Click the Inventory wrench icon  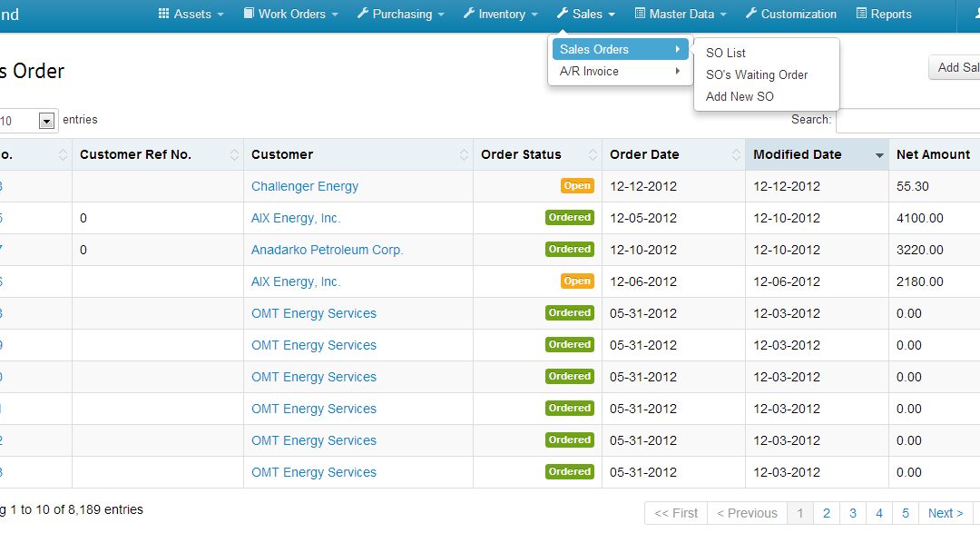click(x=469, y=13)
